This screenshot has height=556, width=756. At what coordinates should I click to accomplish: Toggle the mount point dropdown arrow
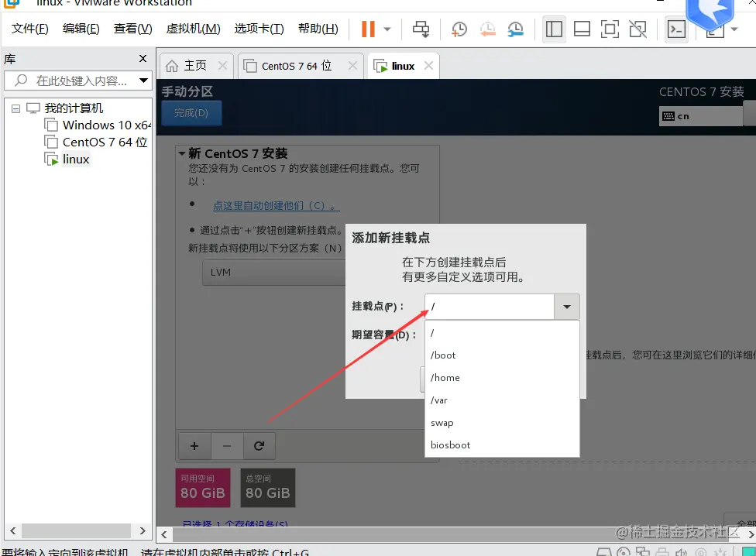click(x=567, y=307)
